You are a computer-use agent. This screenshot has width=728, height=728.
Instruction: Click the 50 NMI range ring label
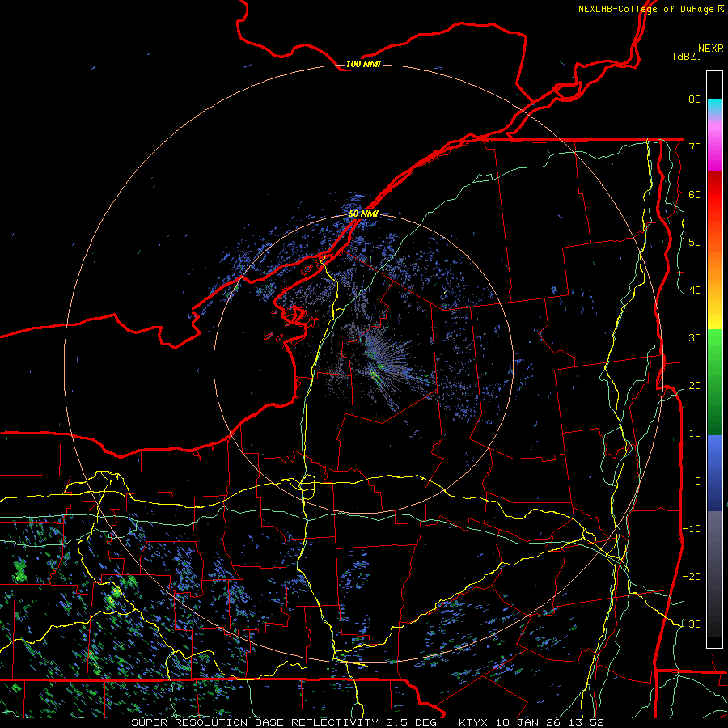[363, 214]
